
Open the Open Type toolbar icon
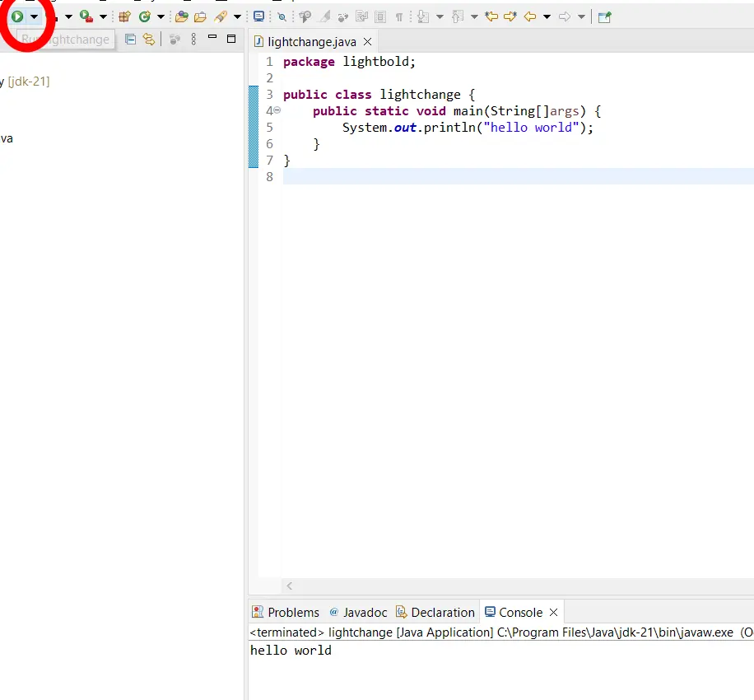pyautogui.click(x=182, y=16)
